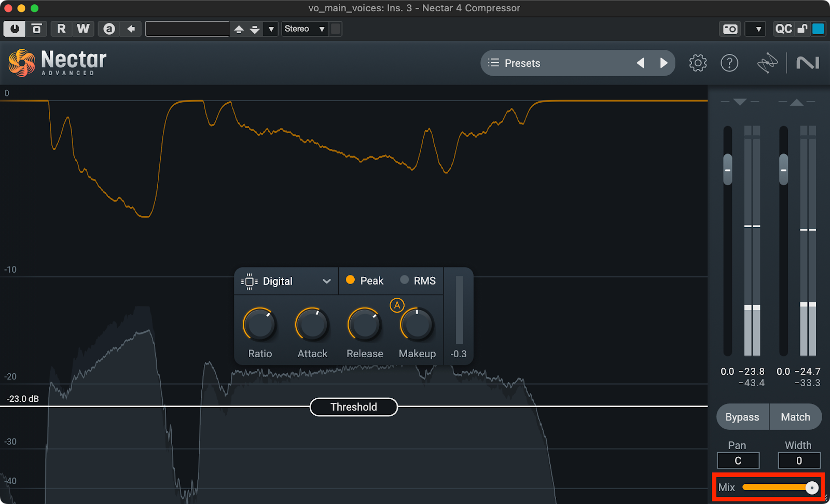Click the chip icon beside Digital
This screenshot has width=830, height=504.
click(x=249, y=281)
